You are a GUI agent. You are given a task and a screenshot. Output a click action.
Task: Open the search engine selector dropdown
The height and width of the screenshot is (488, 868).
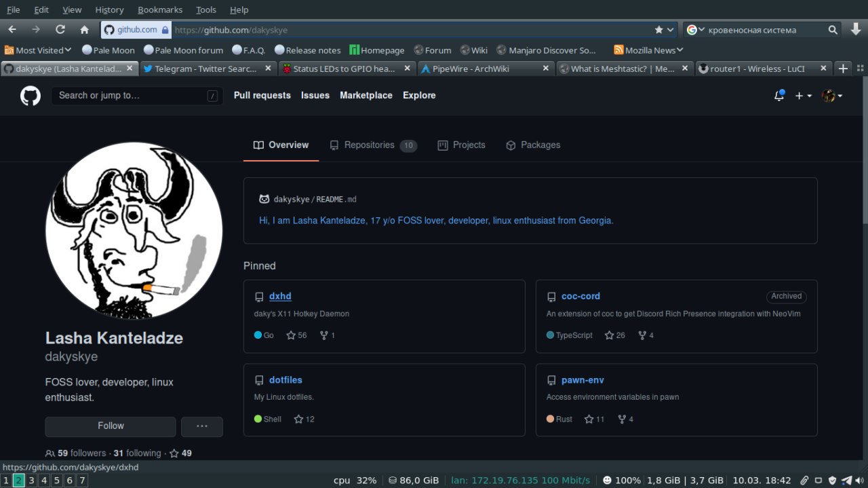694,30
